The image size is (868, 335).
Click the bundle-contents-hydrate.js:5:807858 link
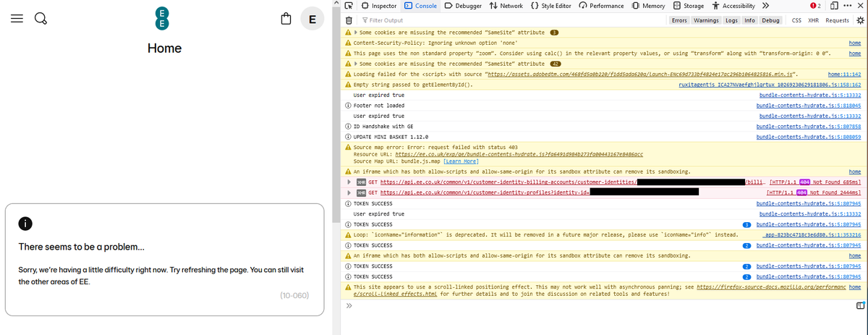(x=809, y=127)
